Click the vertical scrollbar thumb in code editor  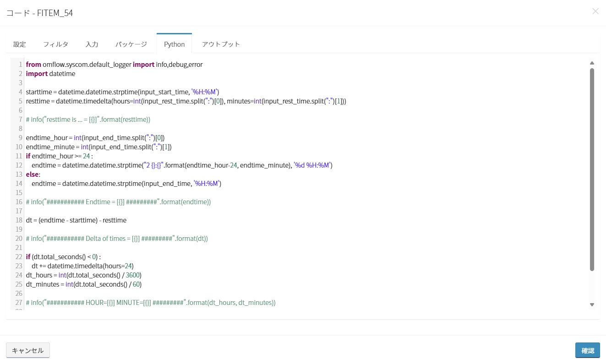592,169
